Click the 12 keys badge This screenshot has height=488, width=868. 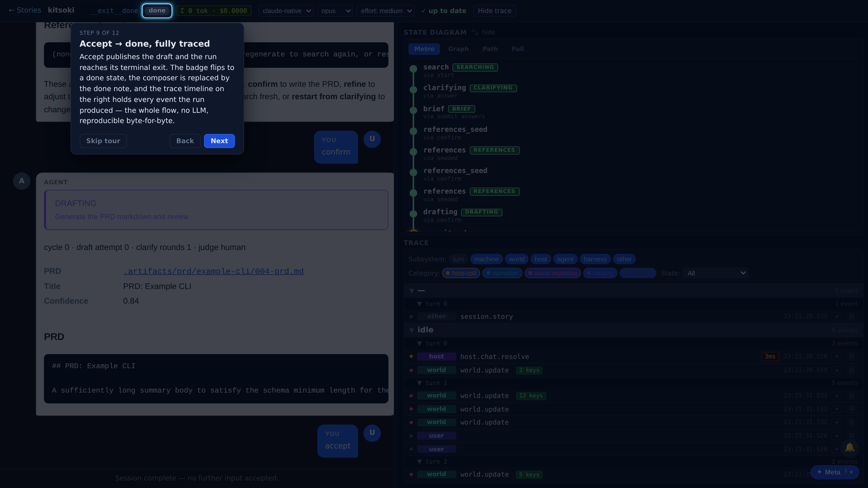coord(531,395)
